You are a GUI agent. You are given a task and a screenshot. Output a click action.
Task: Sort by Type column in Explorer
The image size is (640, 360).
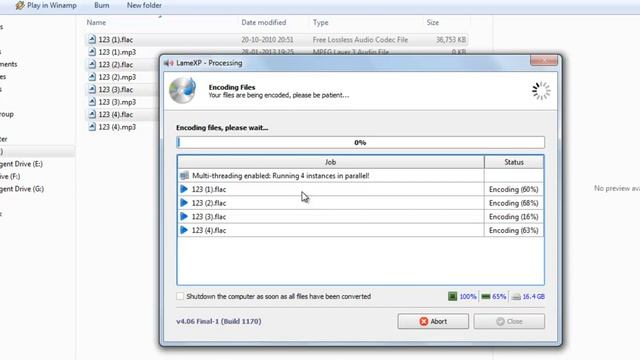point(320,22)
